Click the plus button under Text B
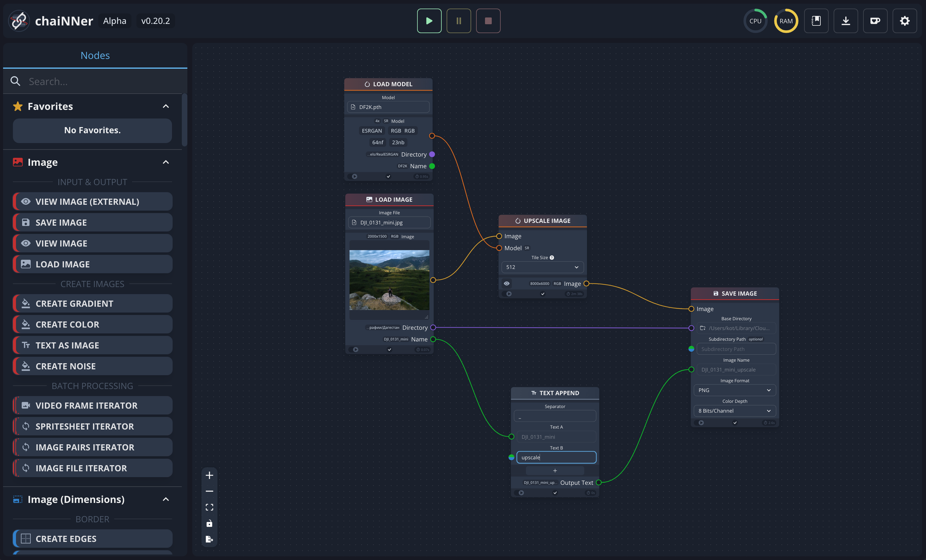 (x=555, y=471)
